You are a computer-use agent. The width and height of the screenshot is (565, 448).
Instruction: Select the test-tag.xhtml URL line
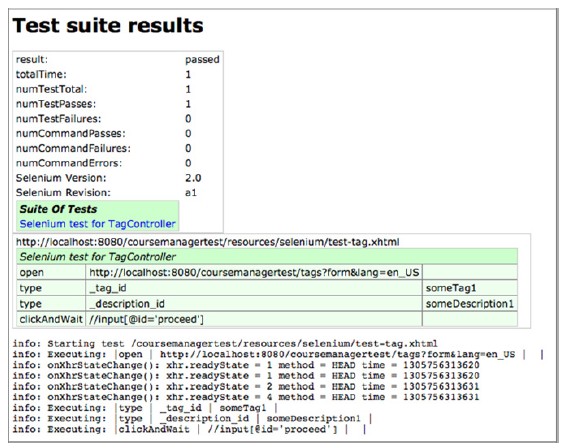click(208, 242)
